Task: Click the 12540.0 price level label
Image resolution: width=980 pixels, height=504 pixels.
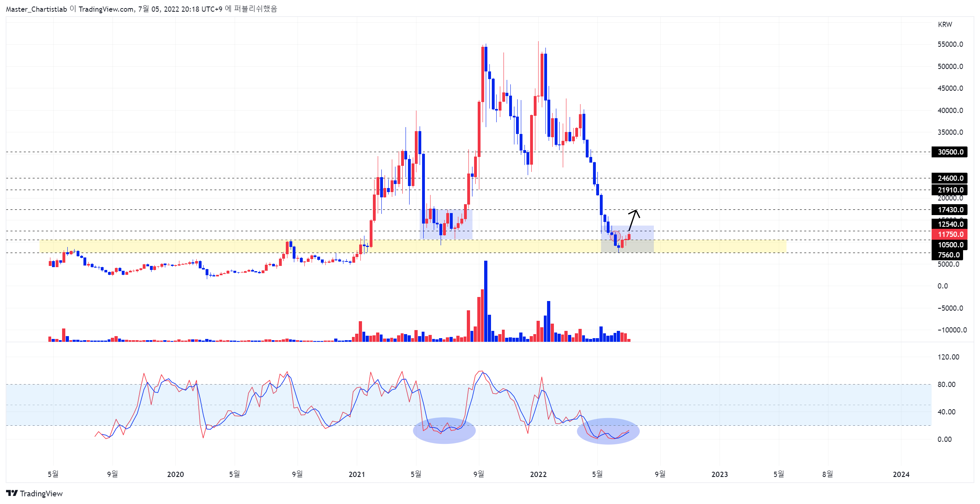Action: coord(949,224)
